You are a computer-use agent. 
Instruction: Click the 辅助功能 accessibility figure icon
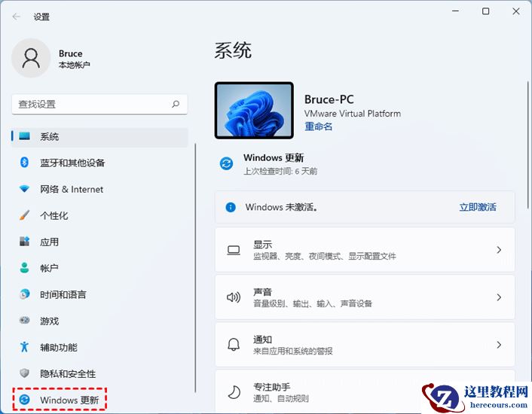coord(24,346)
